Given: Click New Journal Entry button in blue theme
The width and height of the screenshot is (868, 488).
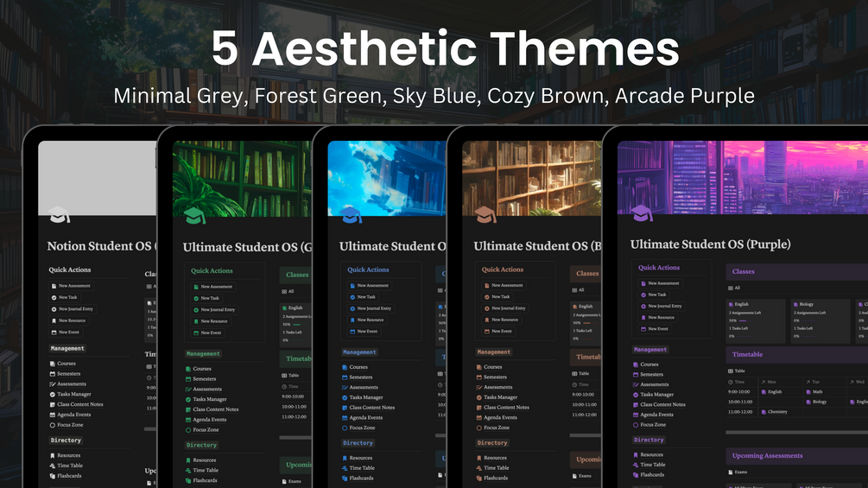Looking at the screenshot, I should tap(371, 308).
